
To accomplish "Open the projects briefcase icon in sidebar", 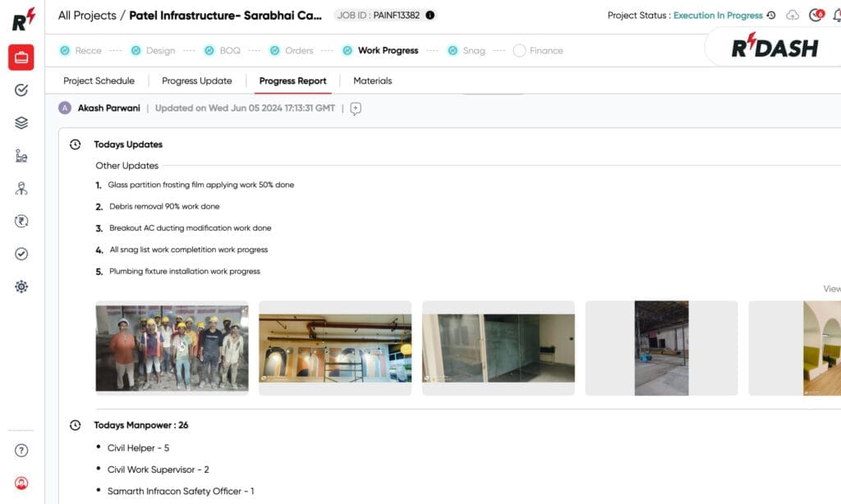I will click(x=21, y=57).
